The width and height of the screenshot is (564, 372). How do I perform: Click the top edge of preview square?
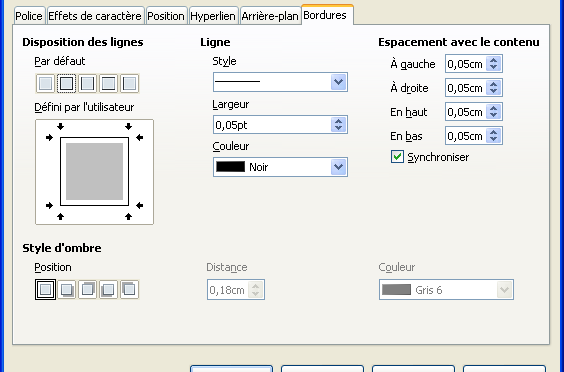pos(95,137)
